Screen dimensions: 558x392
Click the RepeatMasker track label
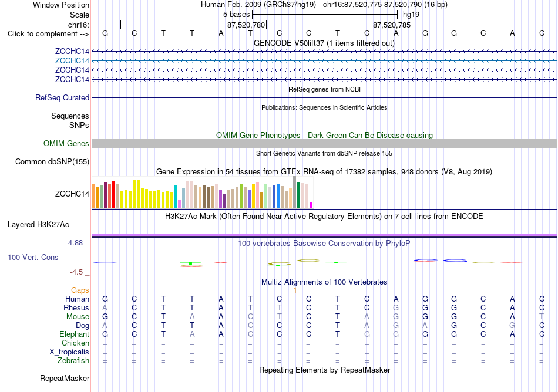[65, 378]
